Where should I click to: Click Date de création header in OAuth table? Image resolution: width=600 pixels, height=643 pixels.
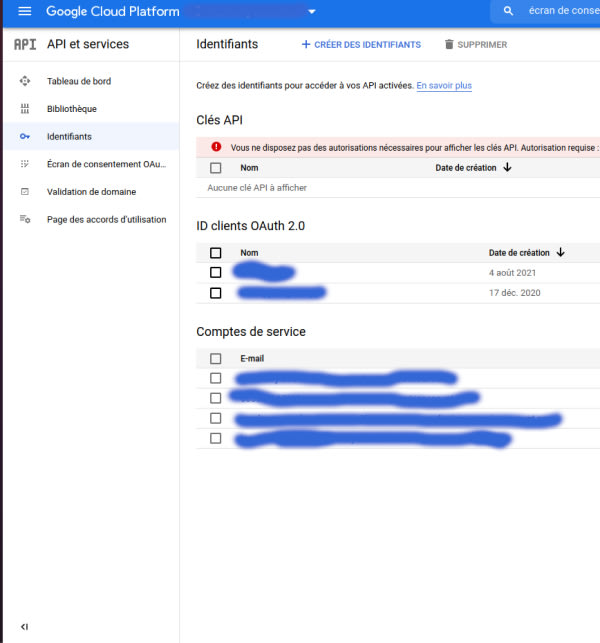tap(519, 253)
